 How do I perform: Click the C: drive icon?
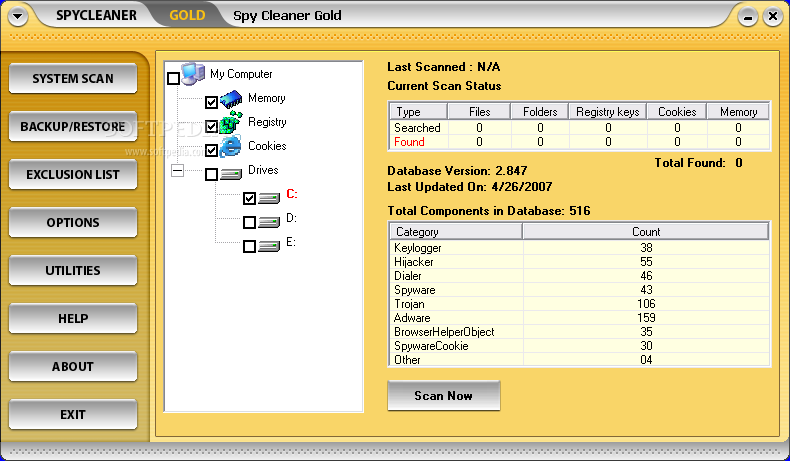269,199
